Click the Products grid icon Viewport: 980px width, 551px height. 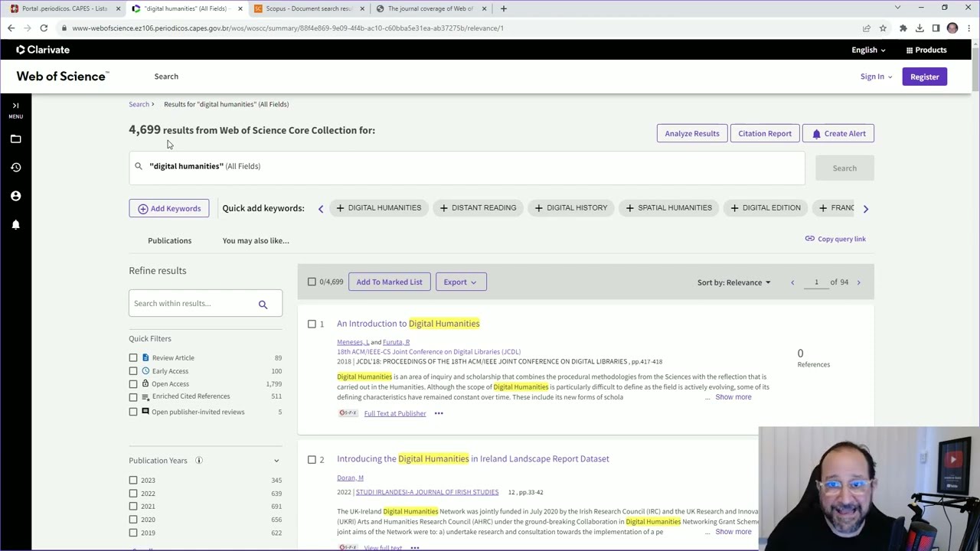[909, 51]
